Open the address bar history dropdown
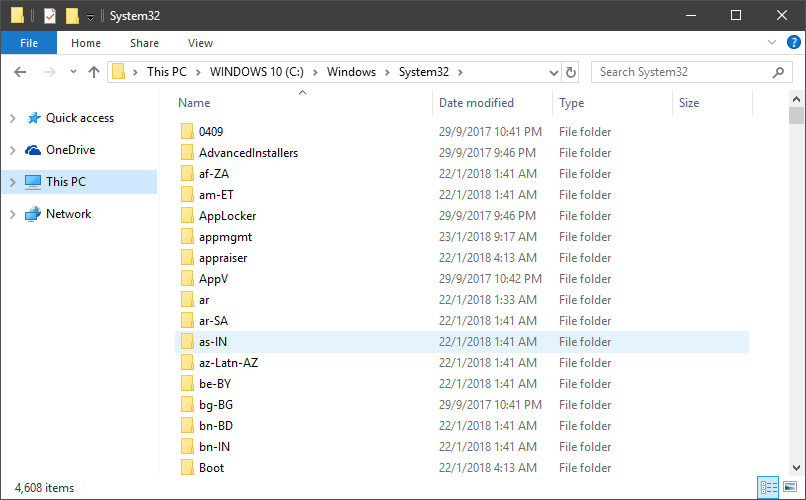Viewport: 806px width, 500px height. point(554,72)
